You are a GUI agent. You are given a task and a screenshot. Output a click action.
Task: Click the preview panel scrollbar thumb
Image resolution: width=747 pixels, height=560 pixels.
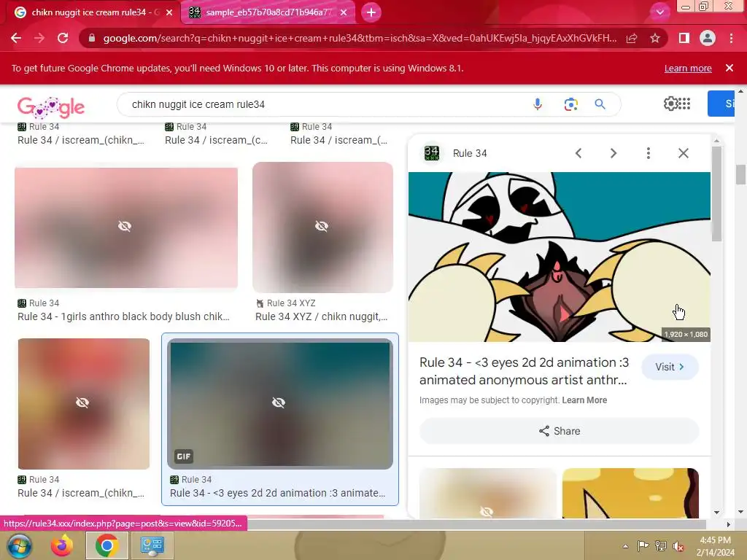pos(716,193)
